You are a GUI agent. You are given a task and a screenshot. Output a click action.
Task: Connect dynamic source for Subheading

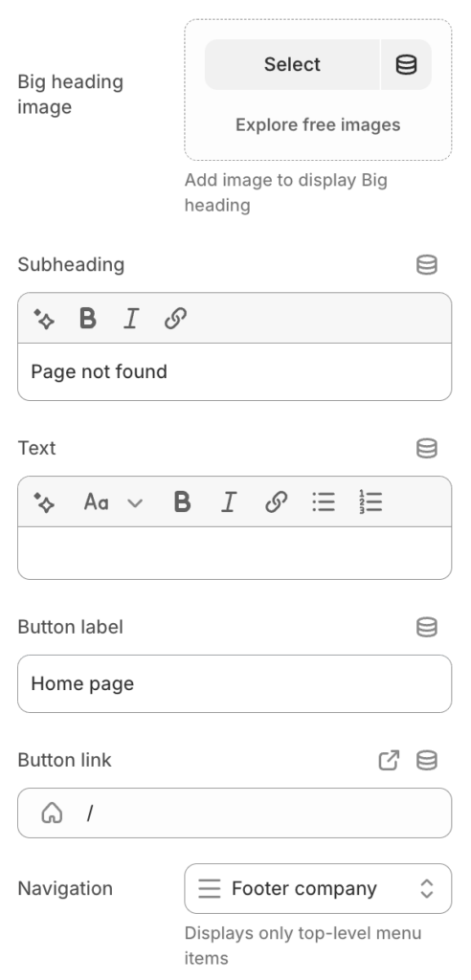click(x=427, y=264)
